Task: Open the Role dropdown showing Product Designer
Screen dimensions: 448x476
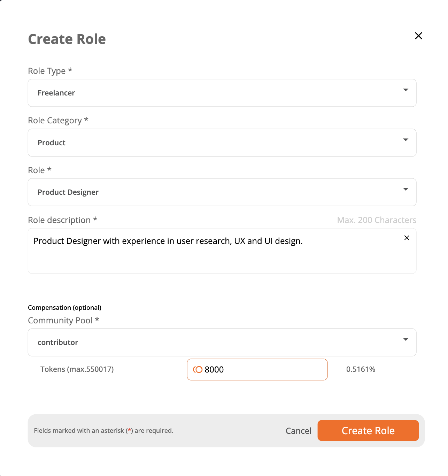Action: (222, 192)
